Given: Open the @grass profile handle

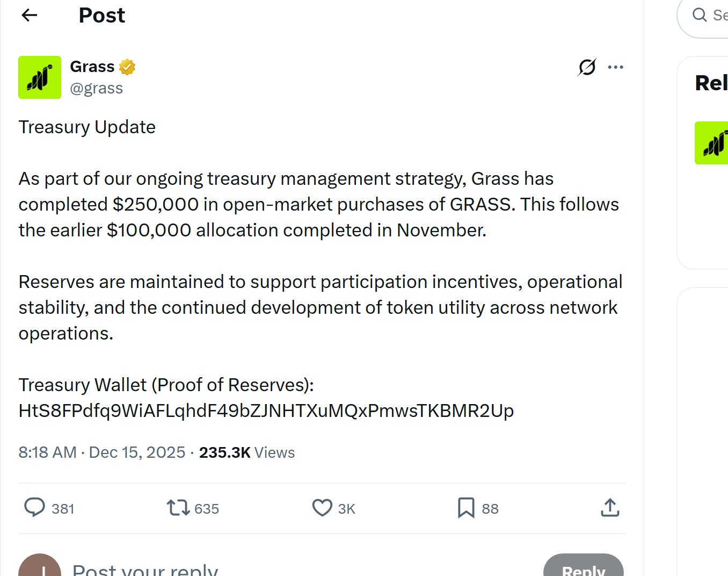Looking at the screenshot, I should 97,88.
